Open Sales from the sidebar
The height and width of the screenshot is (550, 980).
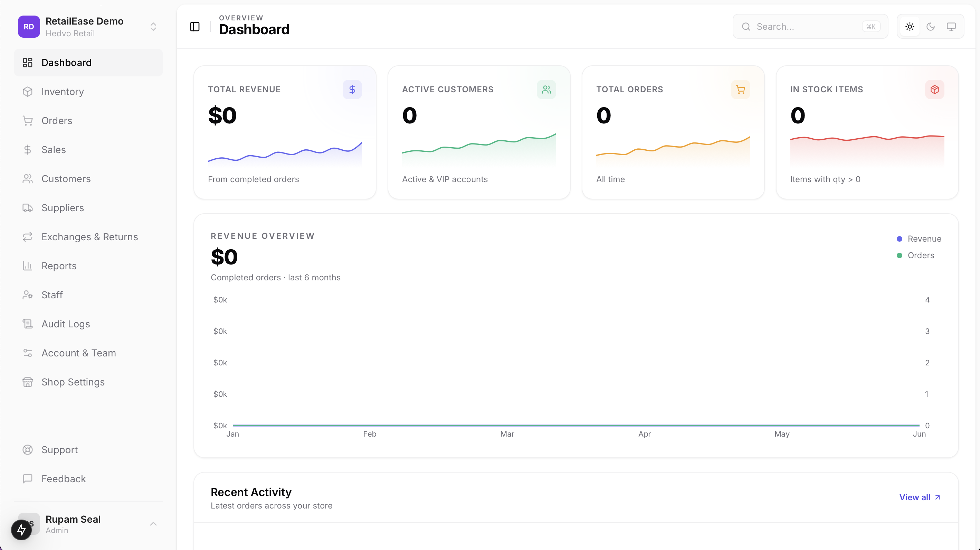click(x=88, y=150)
